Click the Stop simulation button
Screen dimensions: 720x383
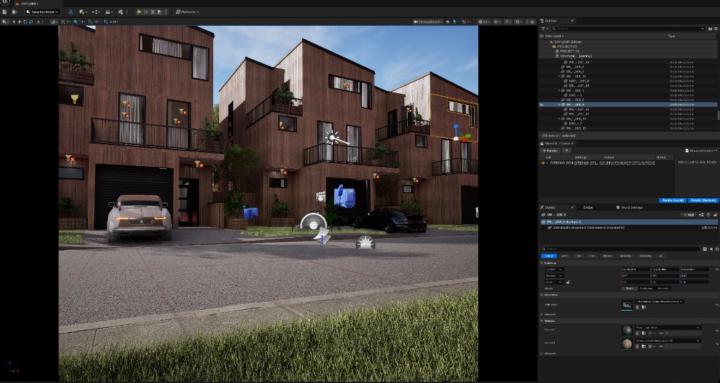tap(152, 12)
